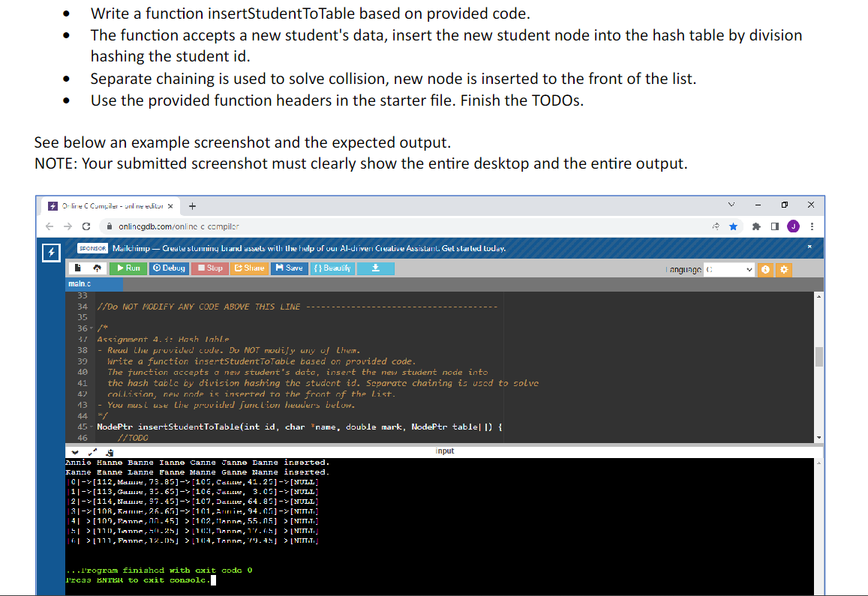Run the program
This screenshot has height=596, width=868.
pyautogui.click(x=128, y=268)
